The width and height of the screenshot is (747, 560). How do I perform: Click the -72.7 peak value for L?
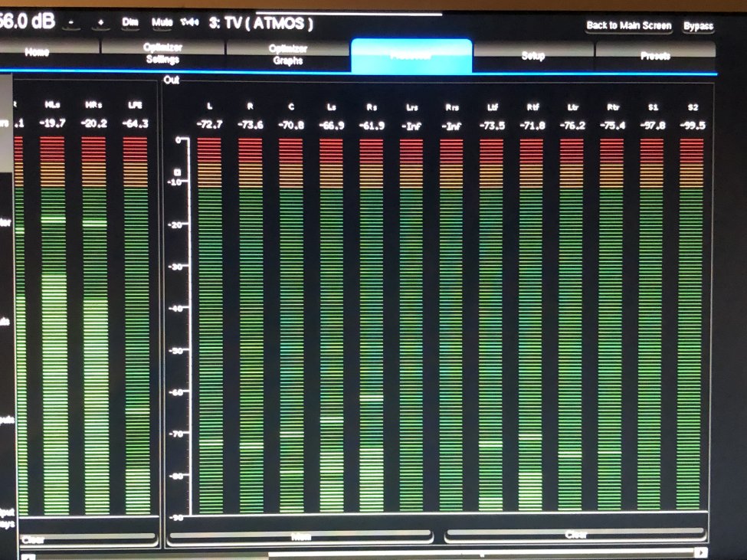point(210,125)
